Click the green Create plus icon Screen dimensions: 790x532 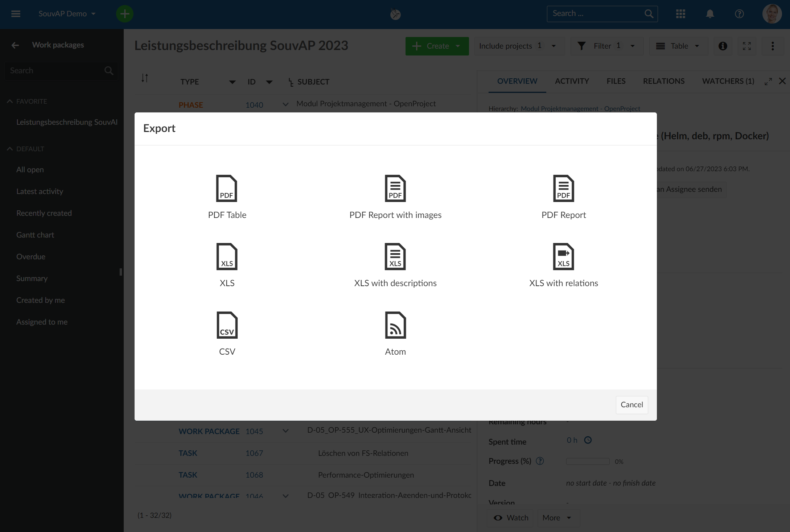pos(125,14)
